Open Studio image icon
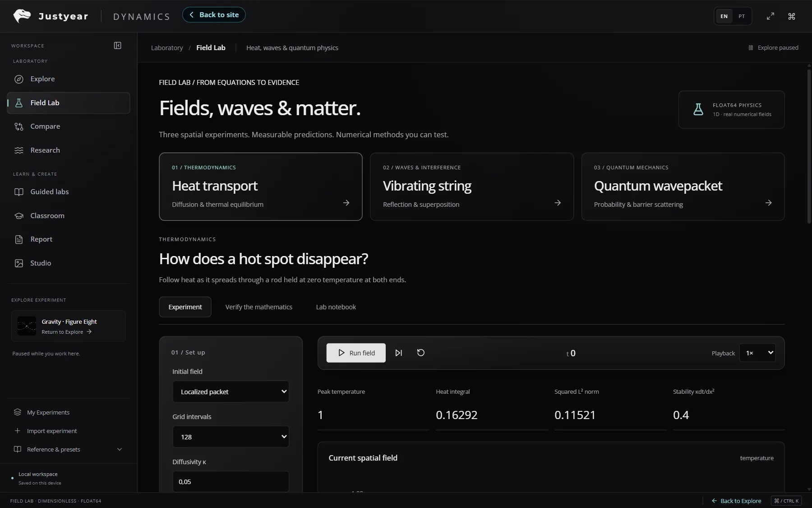Image resolution: width=812 pixels, height=508 pixels. point(18,263)
